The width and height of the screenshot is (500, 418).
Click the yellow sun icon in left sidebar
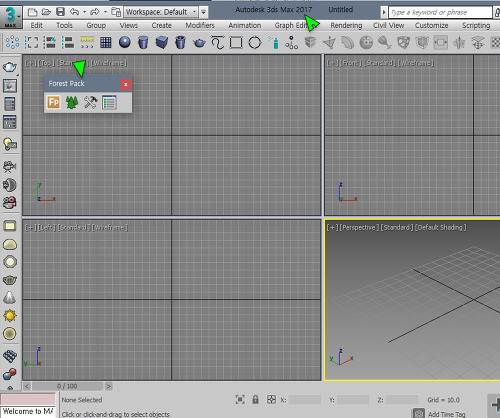pyautogui.click(x=10, y=315)
